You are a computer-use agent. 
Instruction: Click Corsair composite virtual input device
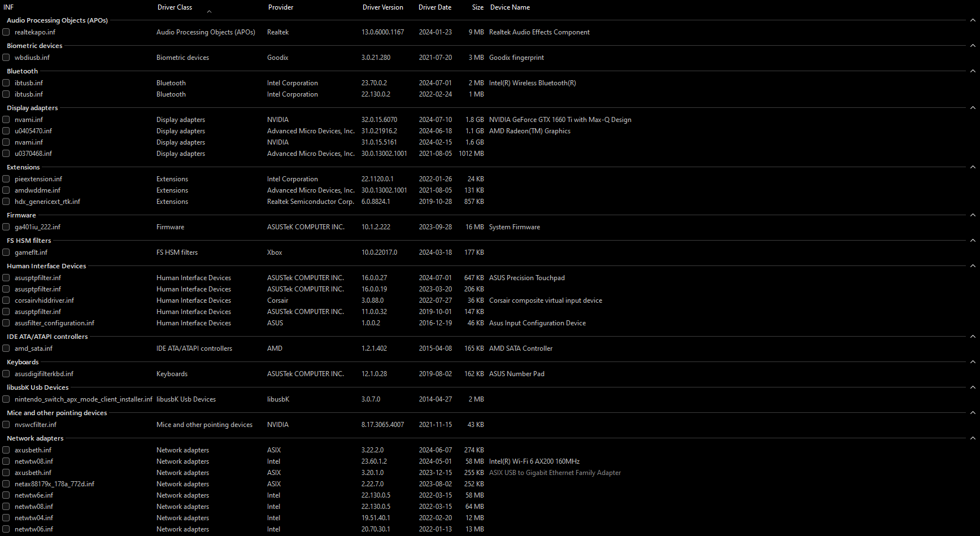click(x=546, y=300)
